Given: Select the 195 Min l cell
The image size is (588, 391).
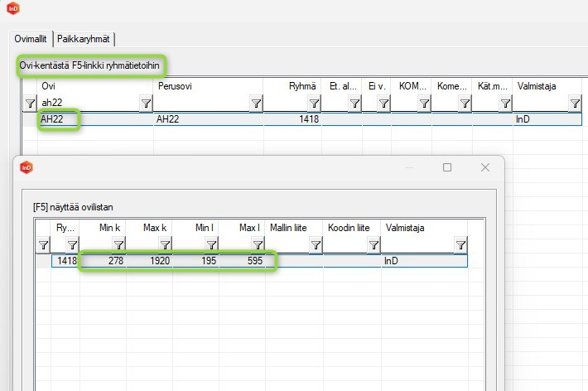Looking at the screenshot, I should [x=195, y=261].
